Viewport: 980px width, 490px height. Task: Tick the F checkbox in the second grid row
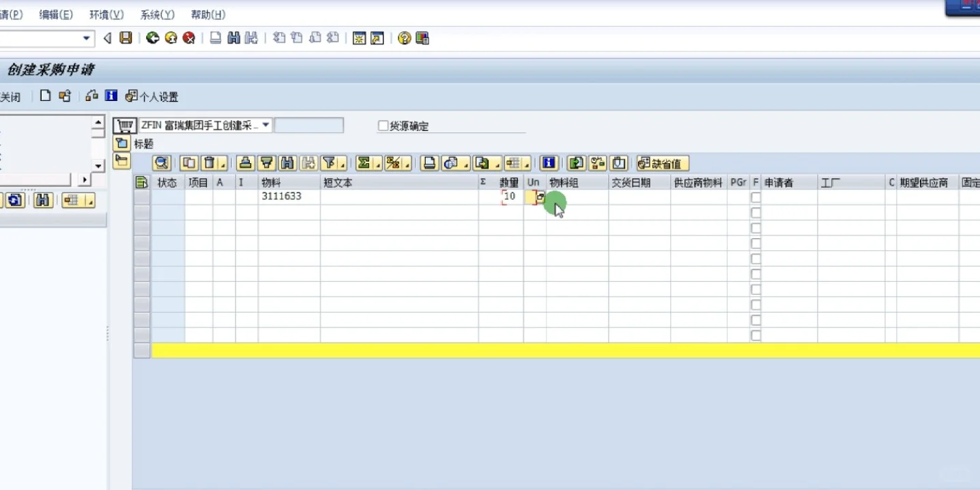[755, 213]
